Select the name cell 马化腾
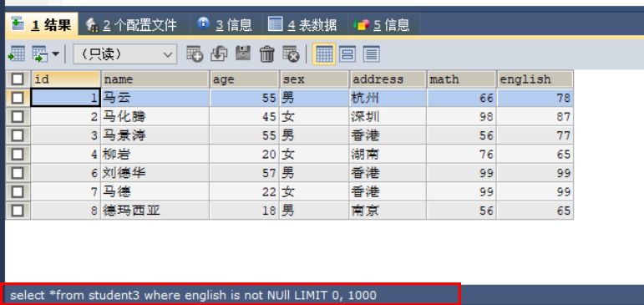Screen dimensions: 644x305 pos(155,117)
